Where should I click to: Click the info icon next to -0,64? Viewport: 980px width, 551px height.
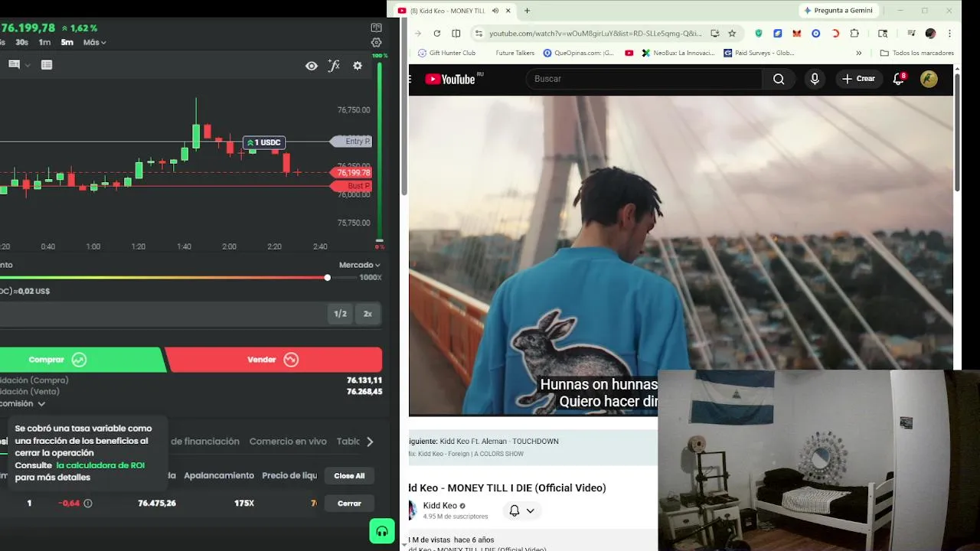pos(88,504)
